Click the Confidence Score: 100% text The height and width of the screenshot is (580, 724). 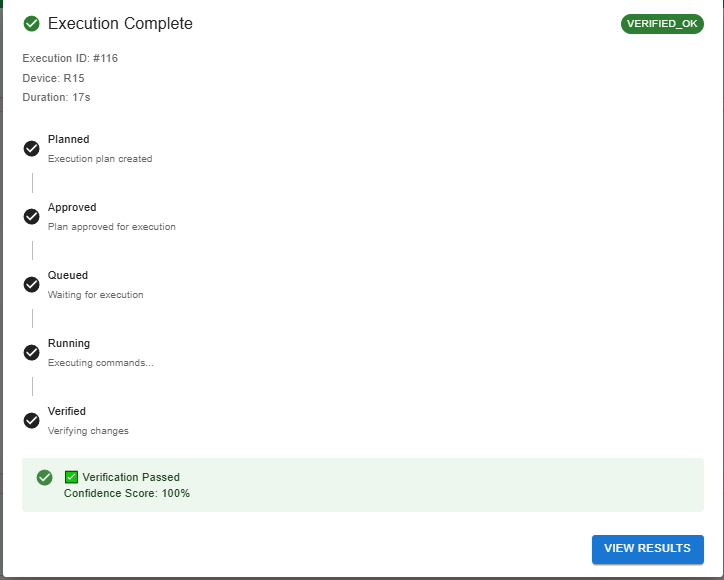click(x=127, y=493)
